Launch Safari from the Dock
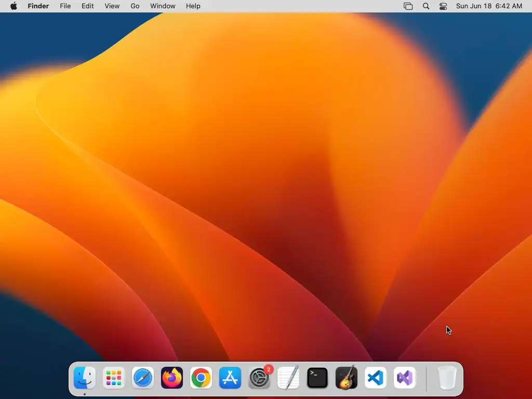Image resolution: width=532 pixels, height=399 pixels. click(143, 378)
